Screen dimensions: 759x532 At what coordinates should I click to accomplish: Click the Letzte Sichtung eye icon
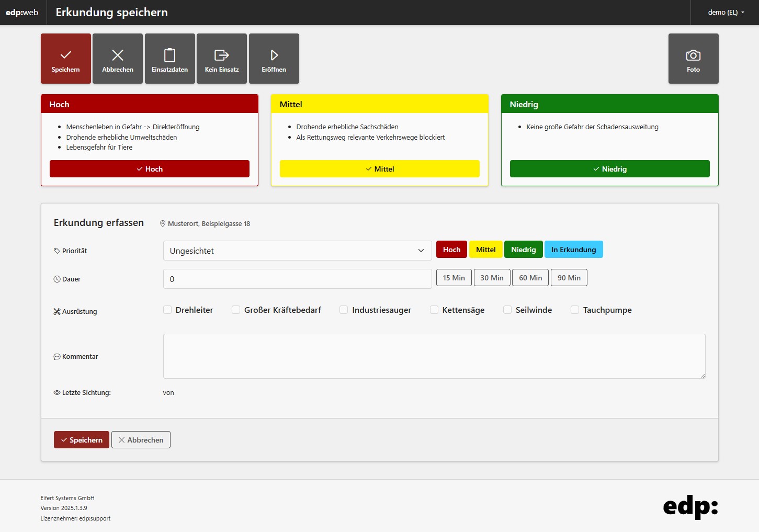point(57,392)
